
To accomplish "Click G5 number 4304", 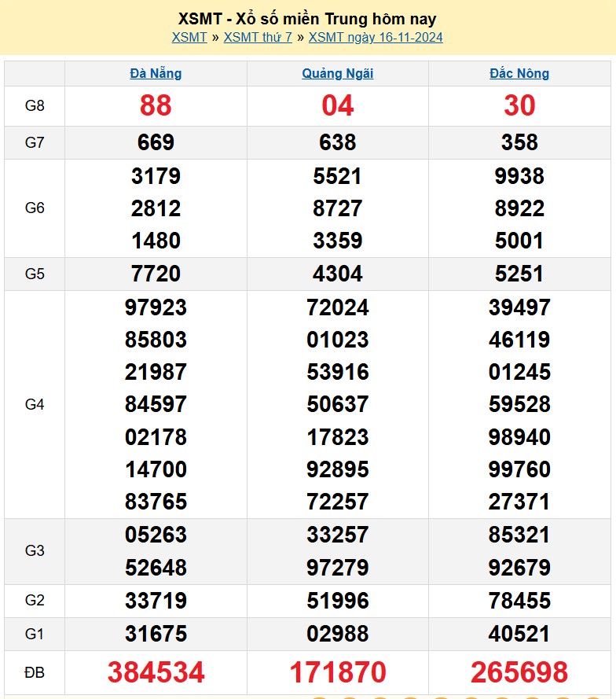I will [x=338, y=274].
